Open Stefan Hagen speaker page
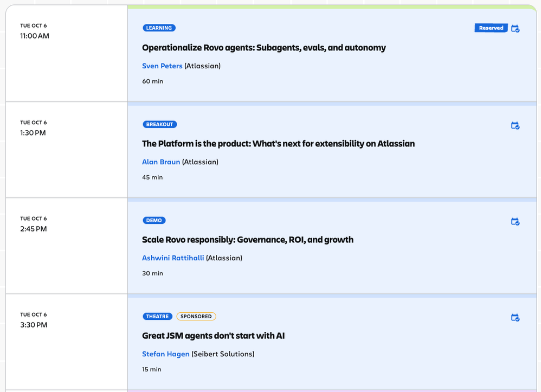 166,354
